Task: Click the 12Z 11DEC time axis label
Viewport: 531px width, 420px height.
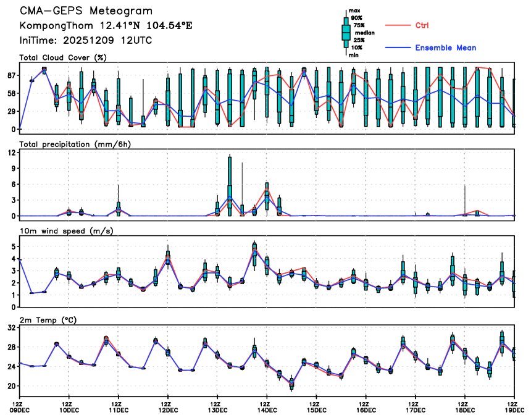Action: [x=119, y=407]
